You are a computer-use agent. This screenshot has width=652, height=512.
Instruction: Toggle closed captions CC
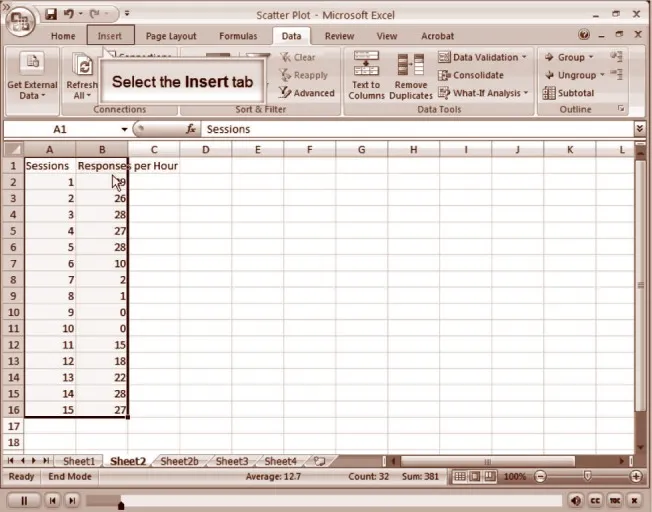[x=595, y=501]
